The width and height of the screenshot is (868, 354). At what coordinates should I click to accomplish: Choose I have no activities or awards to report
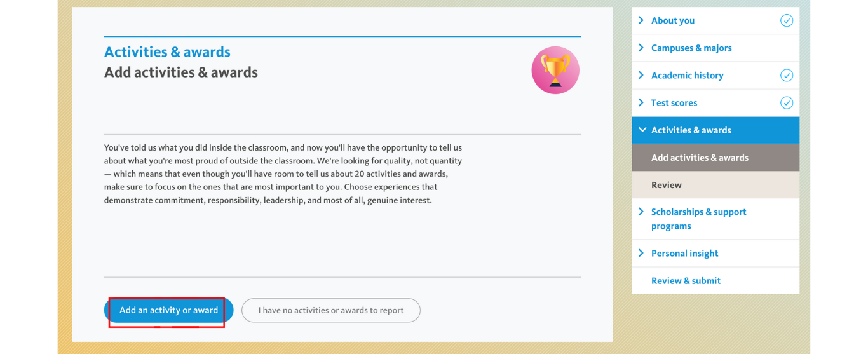331,311
